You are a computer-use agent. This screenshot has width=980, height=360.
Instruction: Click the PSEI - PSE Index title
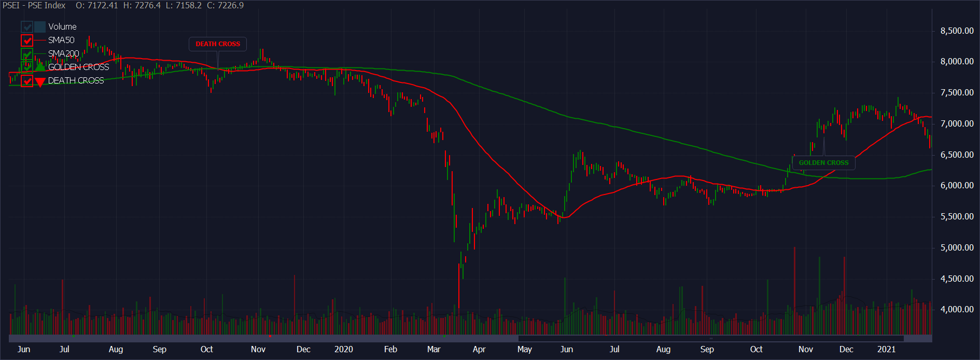point(34,5)
